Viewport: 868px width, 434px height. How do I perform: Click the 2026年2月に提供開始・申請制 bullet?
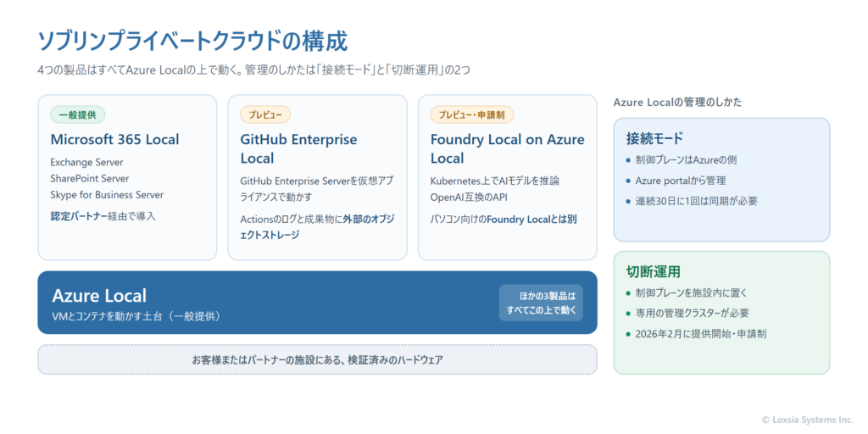(x=701, y=334)
